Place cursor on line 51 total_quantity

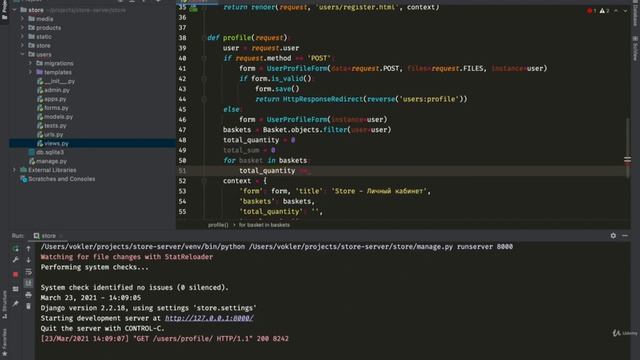click(267, 171)
